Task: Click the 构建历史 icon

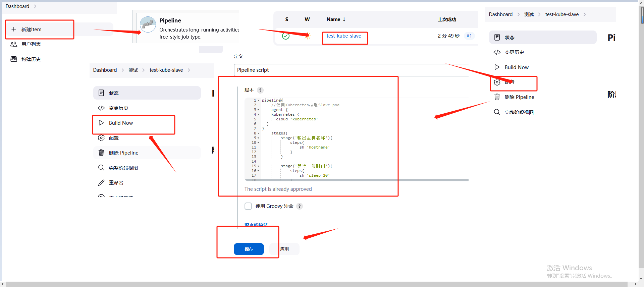Action: [14, 59]
